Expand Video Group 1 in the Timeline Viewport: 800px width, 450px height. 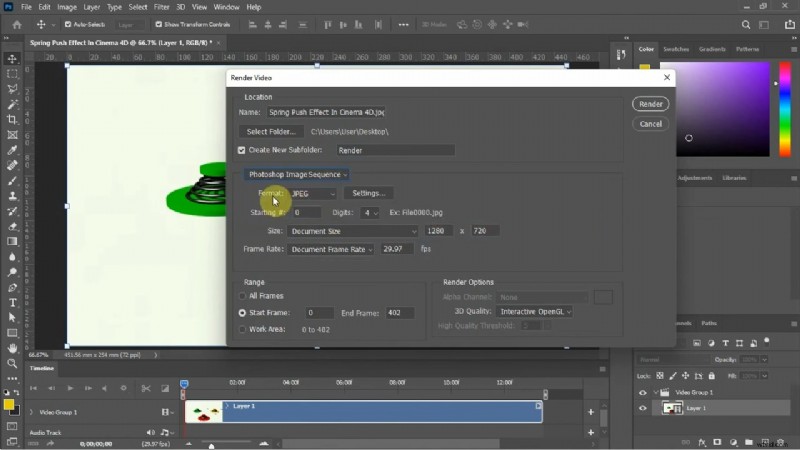click(31, 412)
